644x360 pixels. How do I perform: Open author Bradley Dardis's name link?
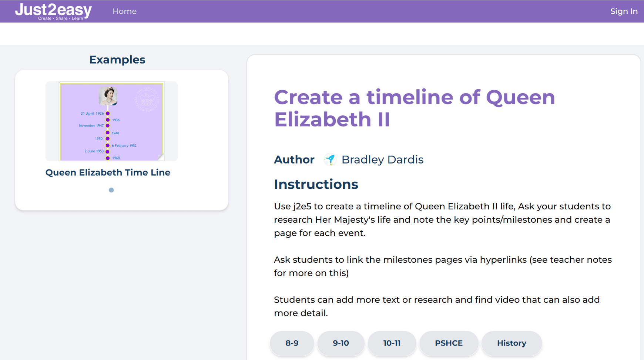point(382,159)
